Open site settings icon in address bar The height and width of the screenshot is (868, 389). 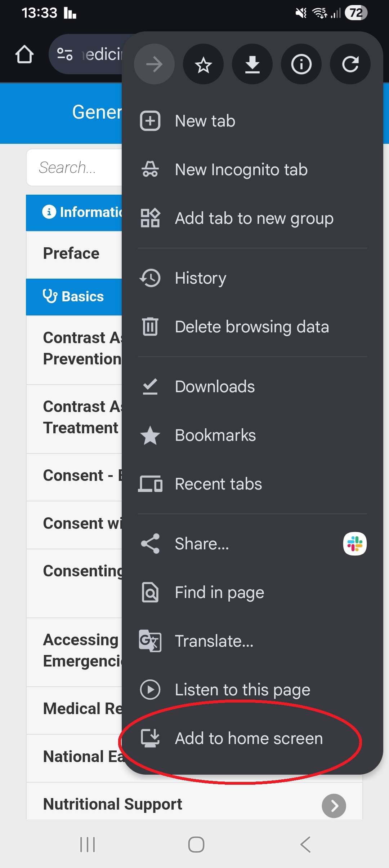(65, 54)
